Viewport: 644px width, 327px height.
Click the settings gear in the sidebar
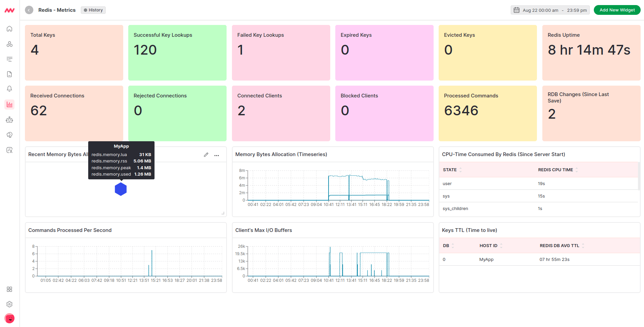(9, 304)
